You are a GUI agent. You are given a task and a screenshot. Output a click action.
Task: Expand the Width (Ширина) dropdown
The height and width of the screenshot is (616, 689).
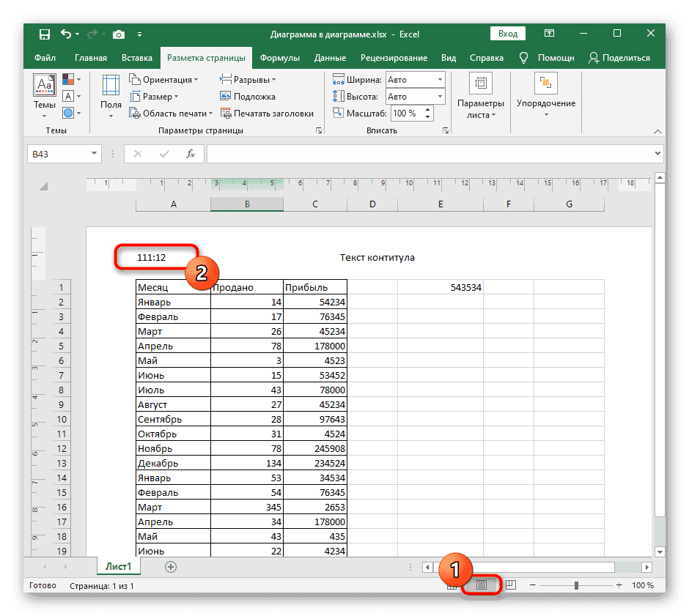tap(439, 80)
